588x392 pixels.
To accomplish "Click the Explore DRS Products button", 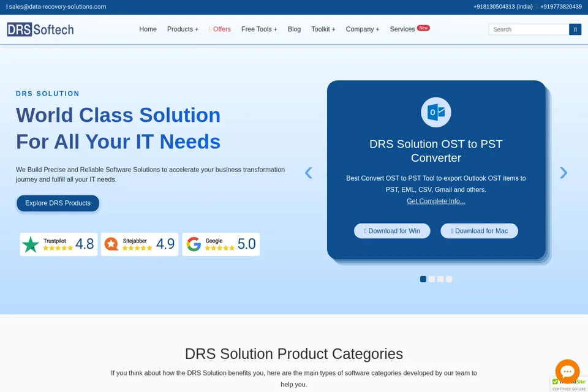I will coord(58,203).
